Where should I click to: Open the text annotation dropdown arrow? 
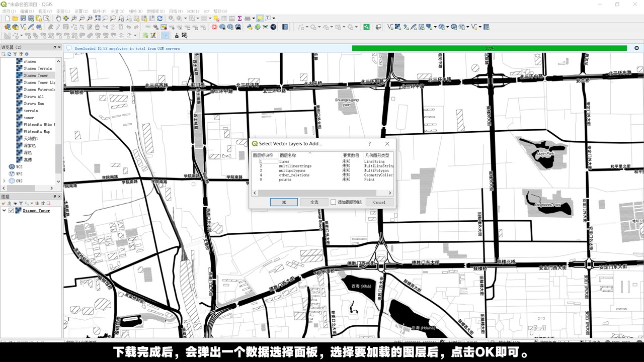(274, 18)
